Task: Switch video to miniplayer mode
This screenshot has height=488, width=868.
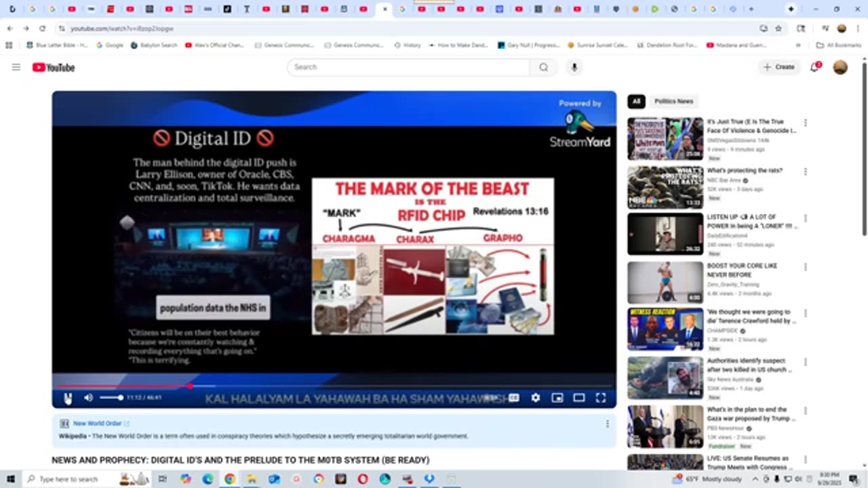Action: 557,398
